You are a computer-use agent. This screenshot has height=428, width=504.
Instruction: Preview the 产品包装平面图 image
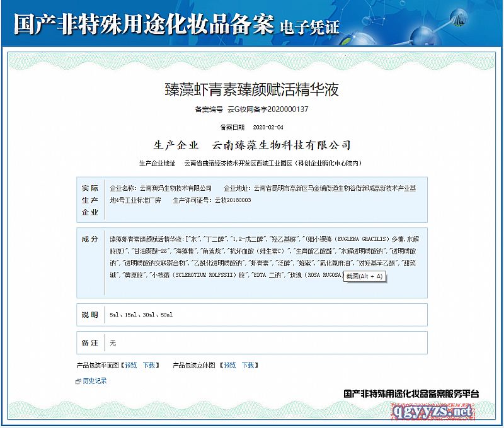pyautogui.click(x=130, y=365)
